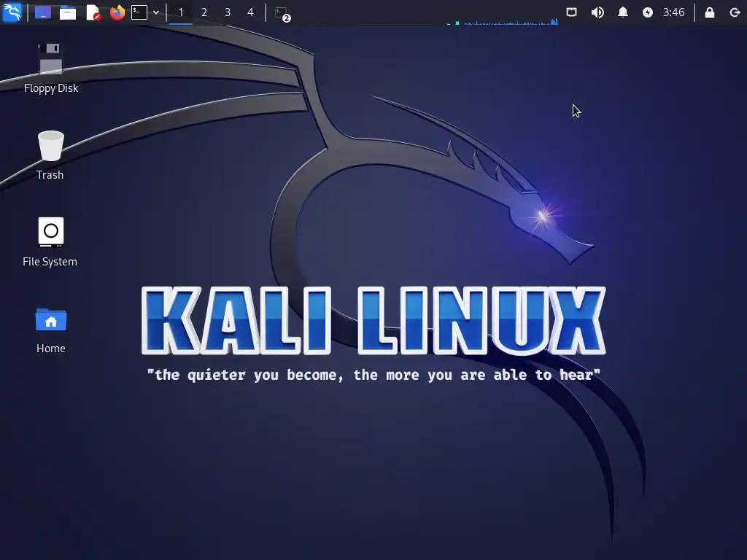Switch to workspace 1
Image resolution: width=747 pixels, height=560 pixels.
point(181,12)
